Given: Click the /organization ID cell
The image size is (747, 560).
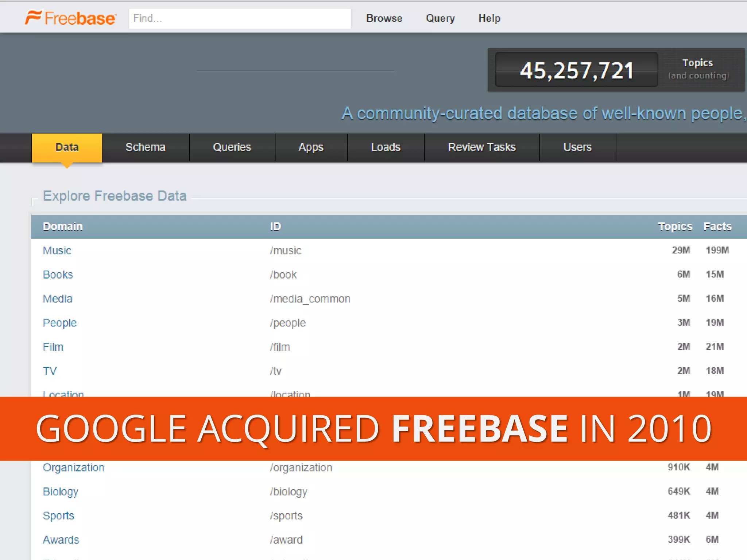Looking at the screenshot, I should (x=301, y=467).
